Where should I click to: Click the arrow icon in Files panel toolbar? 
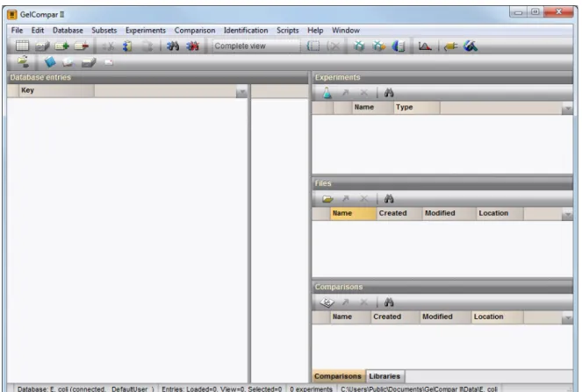[x=346, y=199]
